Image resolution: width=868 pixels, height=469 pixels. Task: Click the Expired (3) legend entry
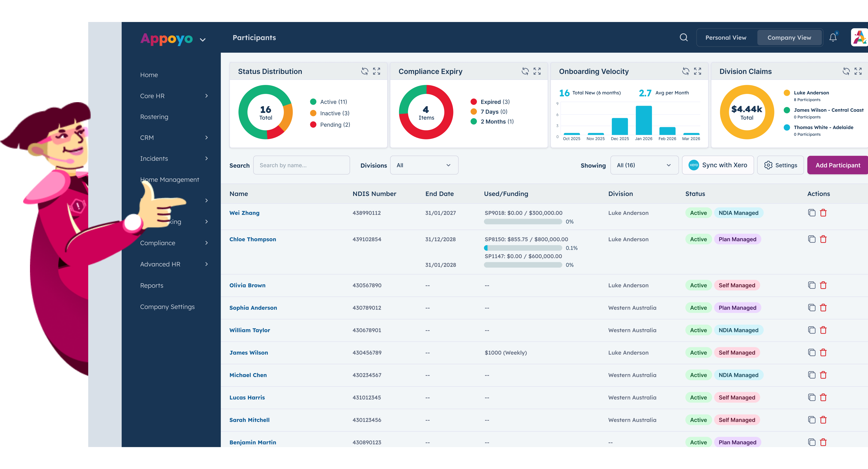pyautogui.click(x=490, y=102)
